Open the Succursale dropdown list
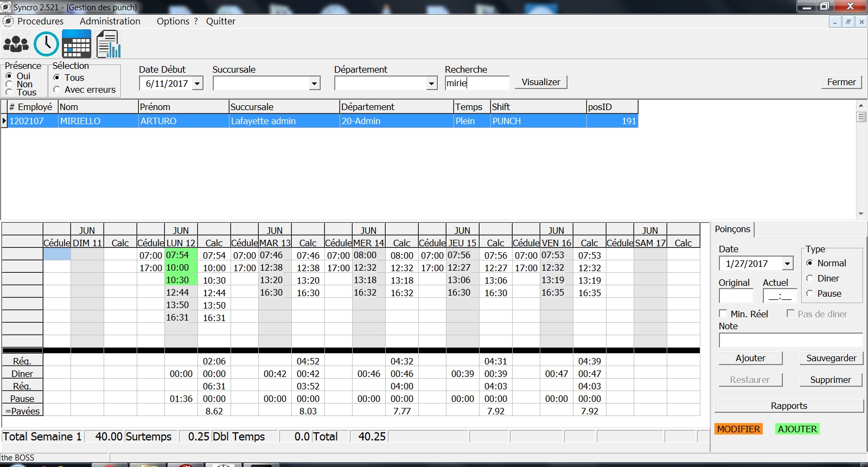This screenshot has width=868, height=467. click(x=314, y=84)
